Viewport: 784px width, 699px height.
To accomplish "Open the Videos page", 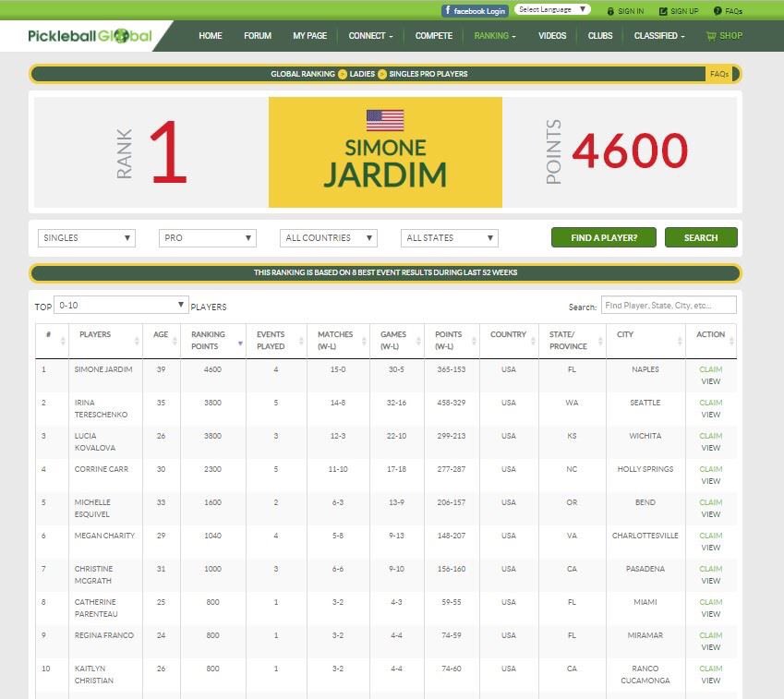I will (x=552, y=35).
